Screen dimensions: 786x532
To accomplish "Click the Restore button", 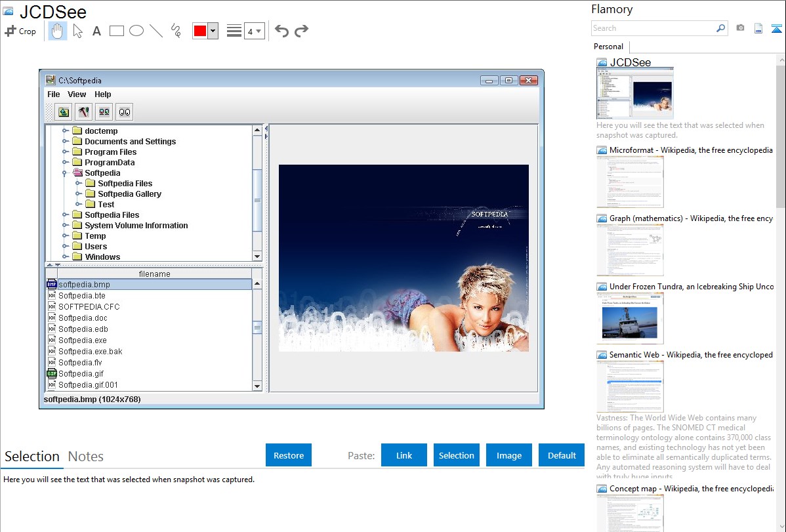I will pos(289,455).
